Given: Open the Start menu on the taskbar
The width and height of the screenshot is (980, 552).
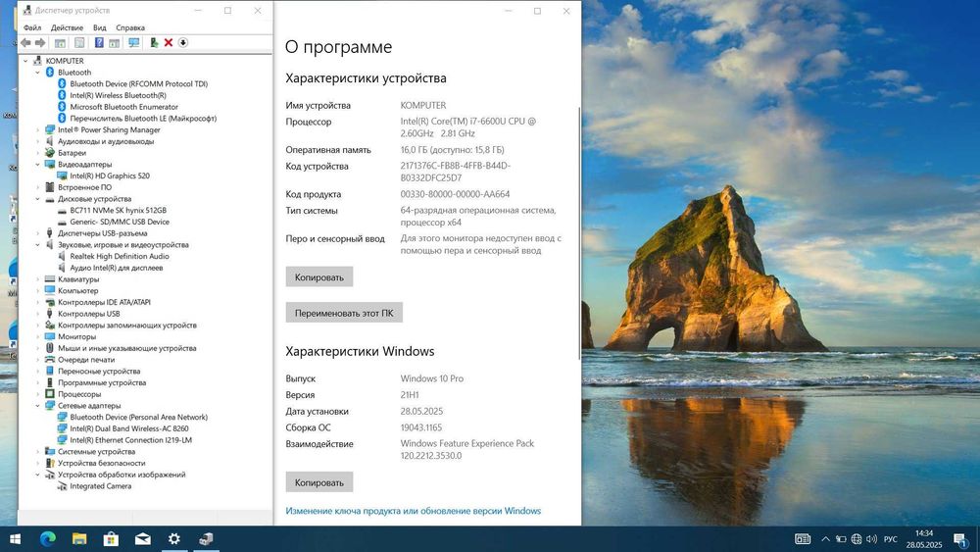Looking at the screenshot, I should (15, 539).
